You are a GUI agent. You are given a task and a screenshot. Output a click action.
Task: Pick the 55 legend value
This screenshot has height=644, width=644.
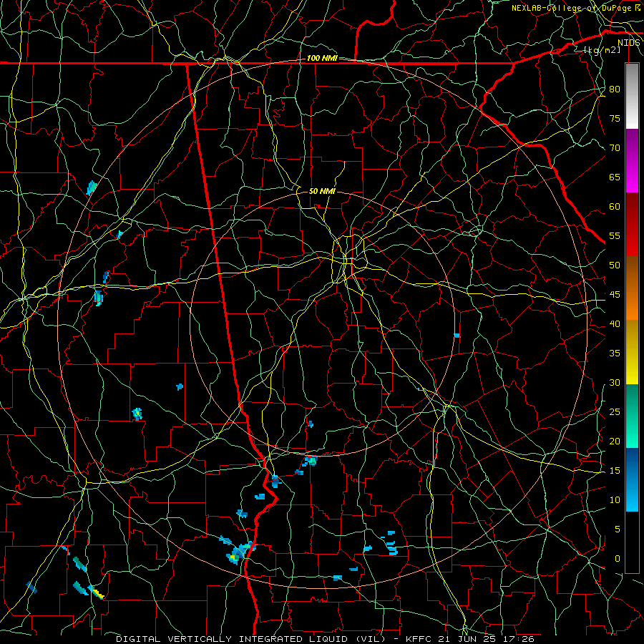coord(615,235)
